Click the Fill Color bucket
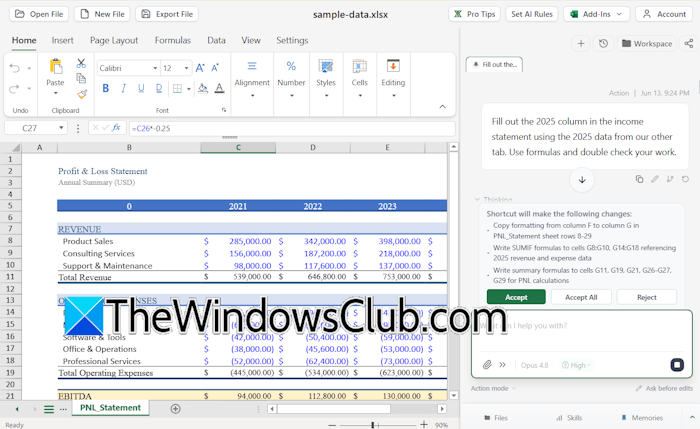The width and height of the screenshot is (700, 429). [203, 88]
